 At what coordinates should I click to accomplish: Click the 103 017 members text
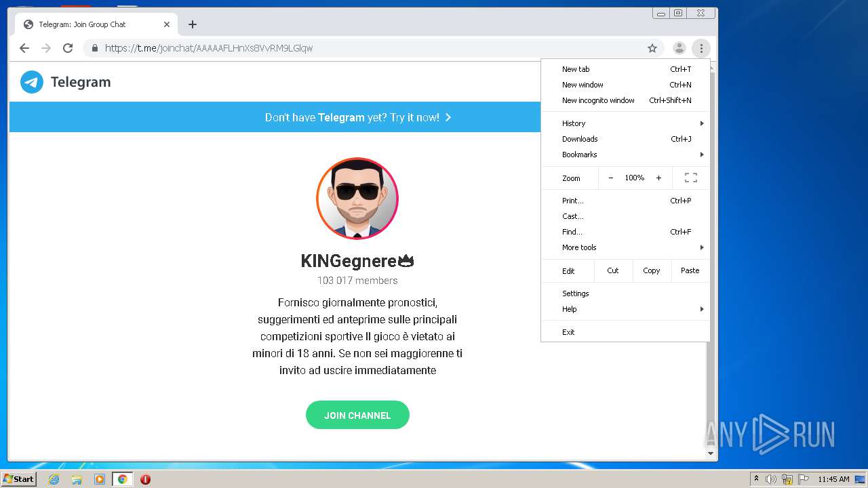click(x=357, y=281)
